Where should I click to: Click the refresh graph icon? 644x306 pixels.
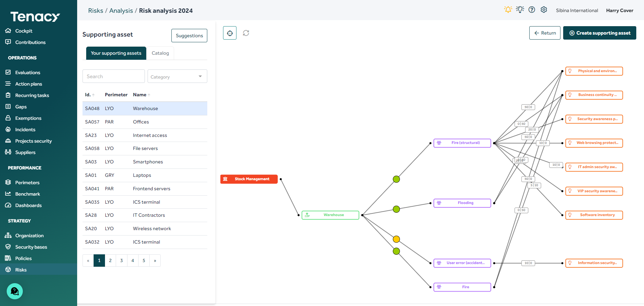246,33
